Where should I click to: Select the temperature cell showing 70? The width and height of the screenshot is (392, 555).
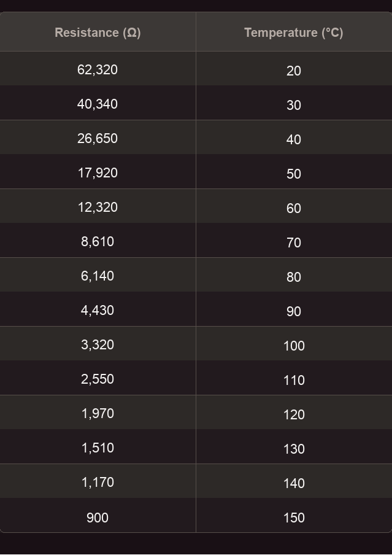[x=294, y=240]
